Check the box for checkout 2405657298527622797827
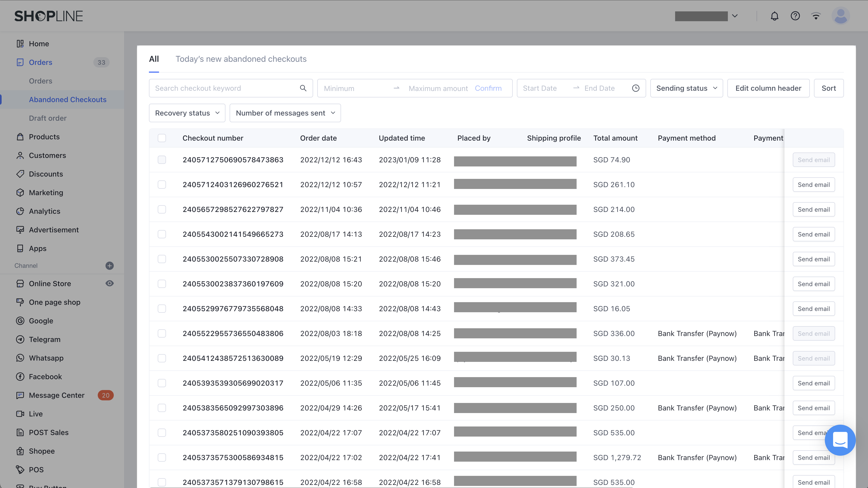This screenshot has height=488, width=868. click(x=162, y=209)
